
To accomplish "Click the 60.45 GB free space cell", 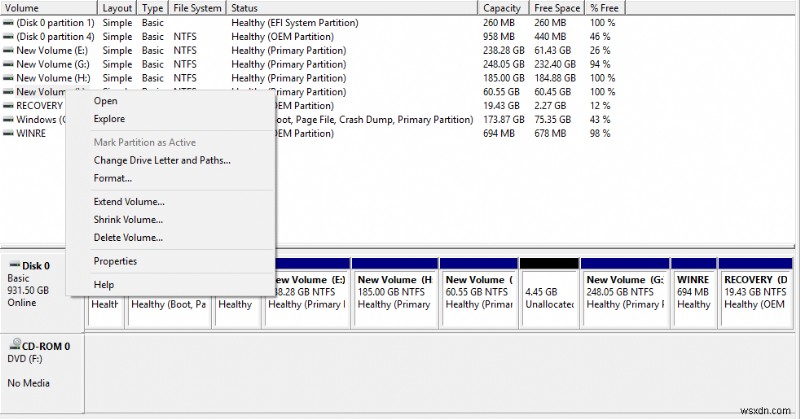I will pyautogui.click(x=553, y=92).
